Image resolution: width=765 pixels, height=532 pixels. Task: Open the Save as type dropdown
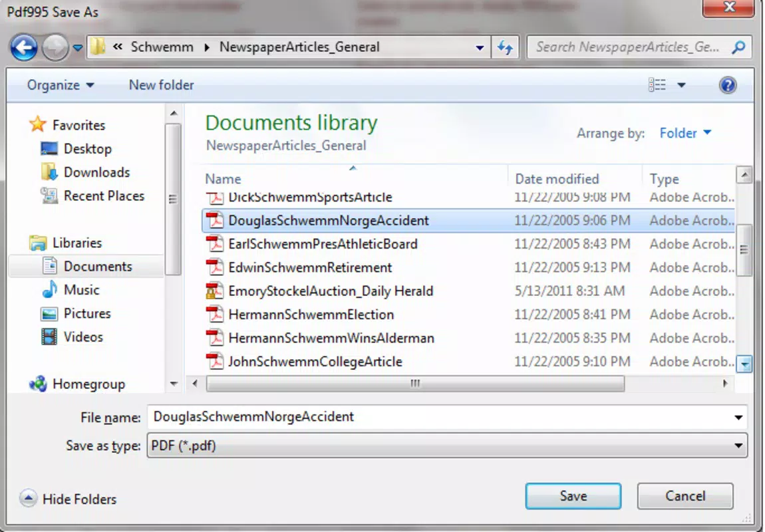[x=448, y=446]
